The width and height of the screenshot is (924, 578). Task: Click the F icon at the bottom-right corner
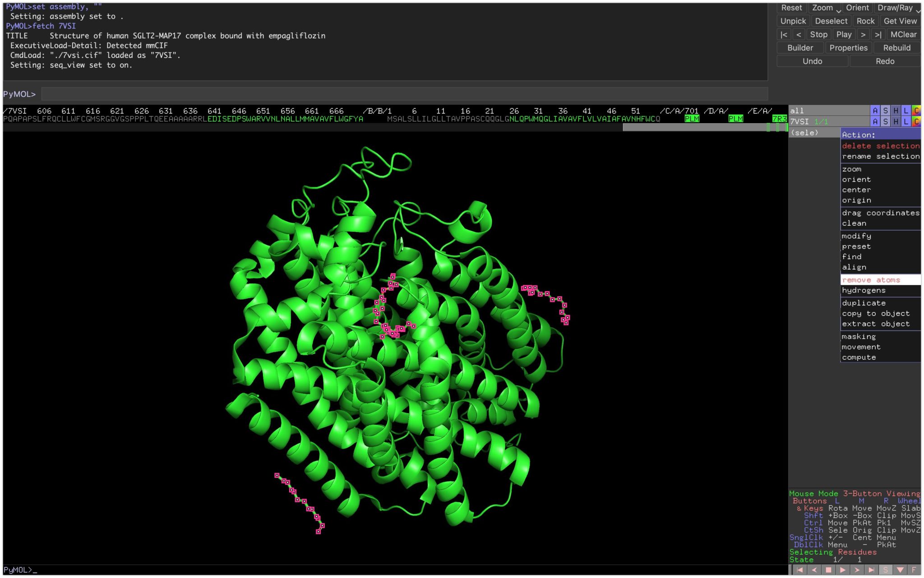click(x=915, y=570)
